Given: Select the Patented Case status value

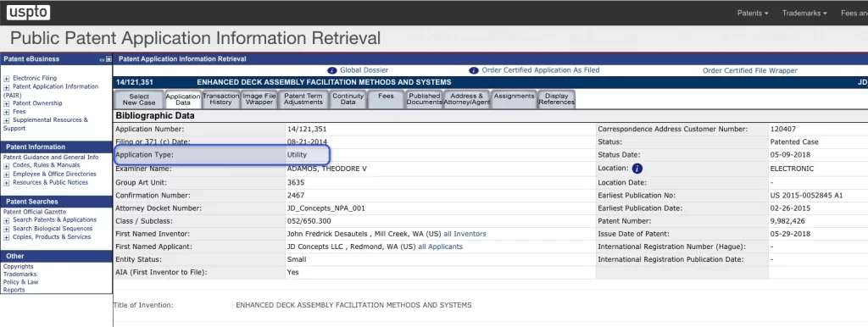Looking at the screenshot, I should coord(794,142).
